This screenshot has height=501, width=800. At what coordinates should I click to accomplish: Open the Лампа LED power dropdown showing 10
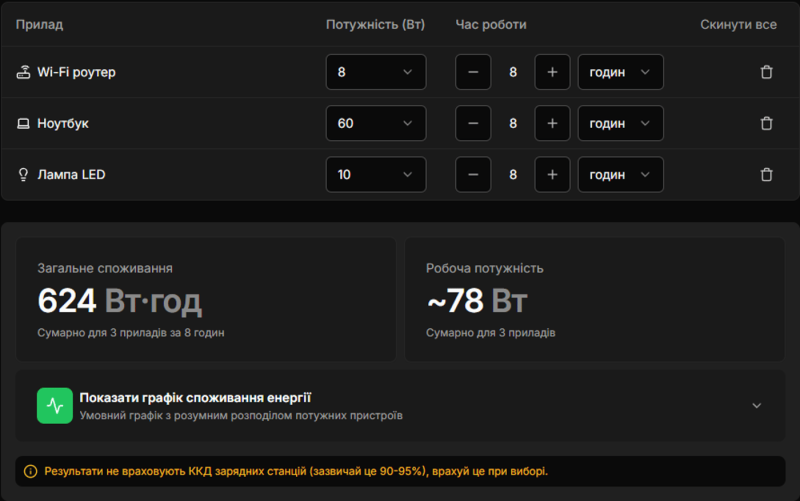[x=375, y=174]
